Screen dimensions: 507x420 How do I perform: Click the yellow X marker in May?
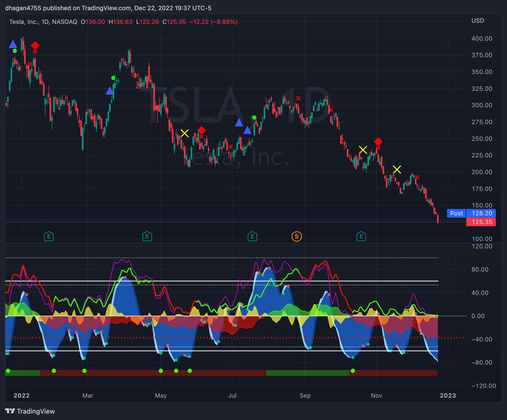(185, 133)
